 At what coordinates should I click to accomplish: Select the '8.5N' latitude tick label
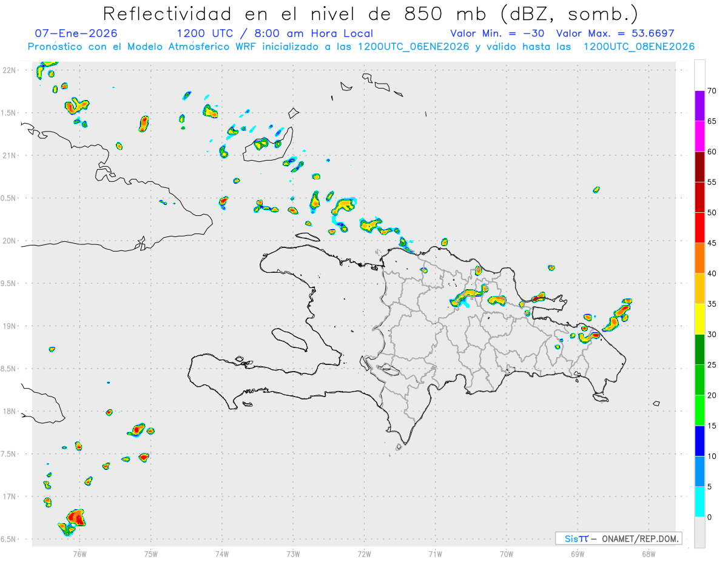(x=10, y=369)
